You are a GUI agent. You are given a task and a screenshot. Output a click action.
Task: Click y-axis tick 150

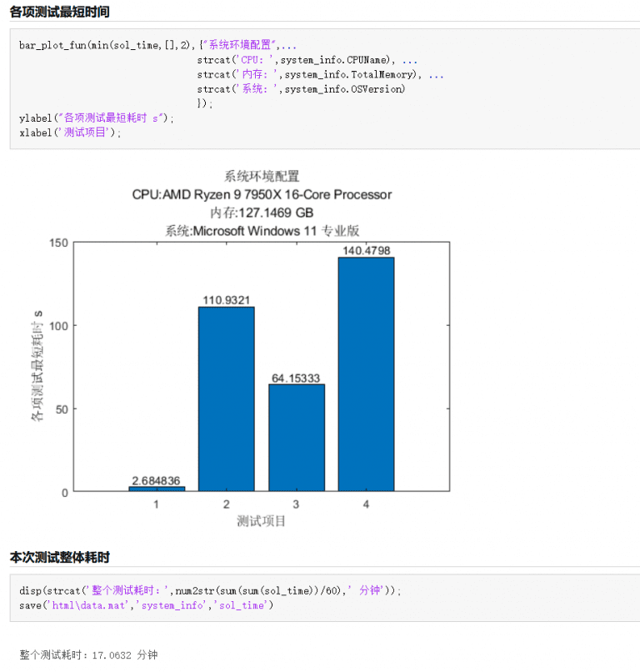pos(58,243)
